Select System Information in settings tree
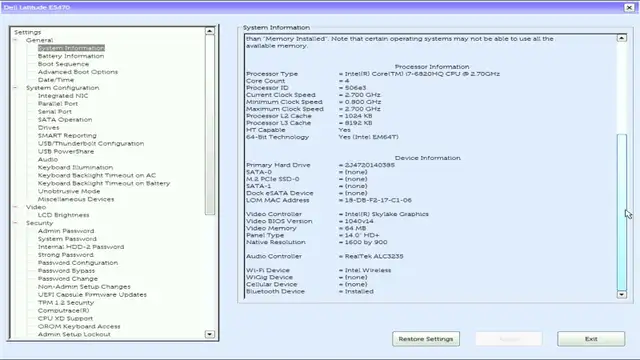 click(x=71, y=48)
